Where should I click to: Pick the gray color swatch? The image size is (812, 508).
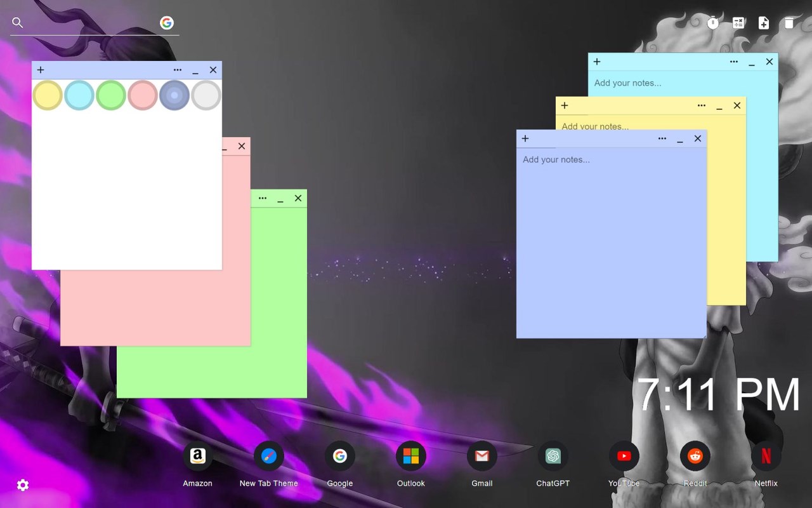(206, 95)
